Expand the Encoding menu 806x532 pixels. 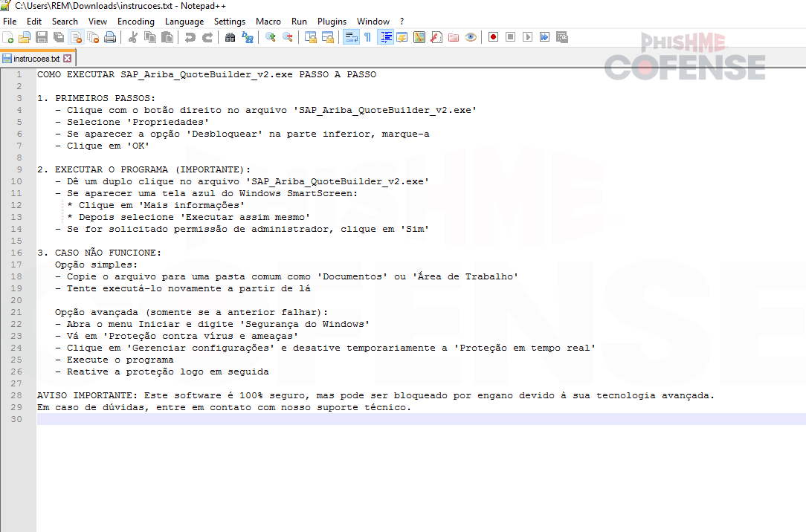pos(136,22)
